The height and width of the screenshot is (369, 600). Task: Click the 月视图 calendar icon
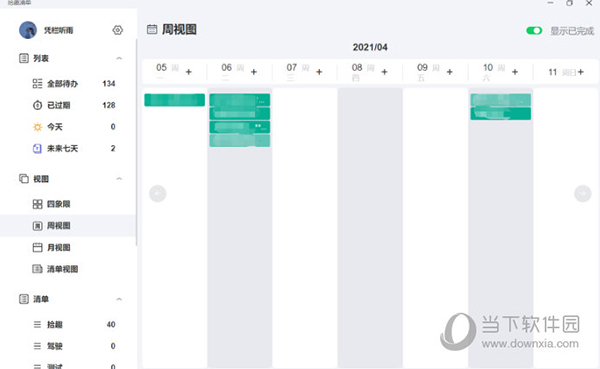click(37, 248)
